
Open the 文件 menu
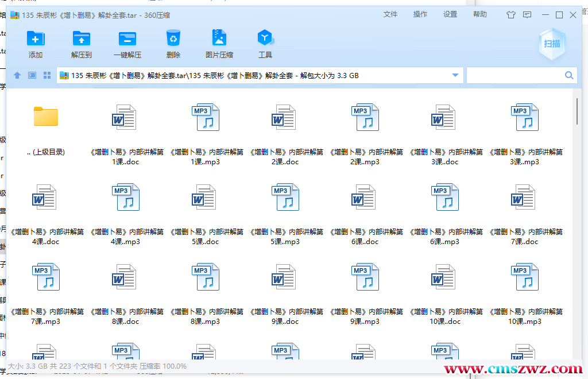coord(390,14)
